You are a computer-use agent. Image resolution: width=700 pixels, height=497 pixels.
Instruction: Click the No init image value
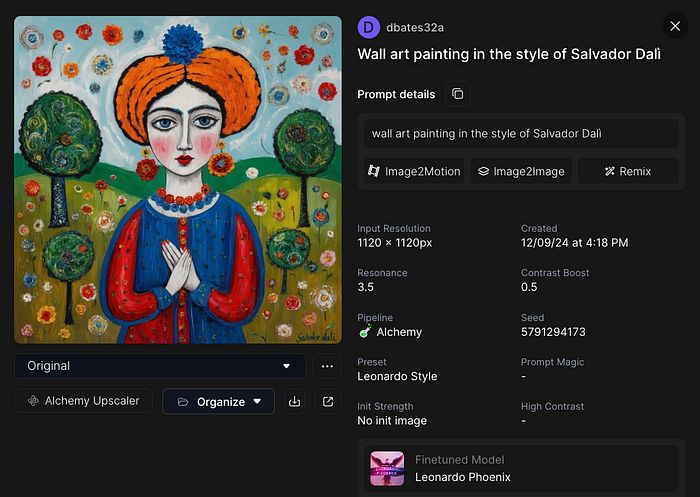click(392, 421)
